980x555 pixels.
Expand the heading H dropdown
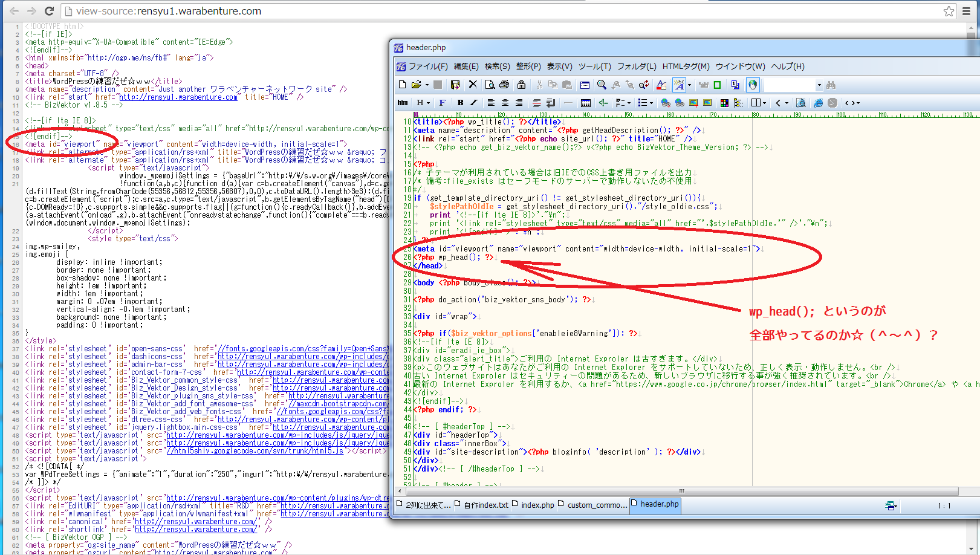(x=428, y=103)
